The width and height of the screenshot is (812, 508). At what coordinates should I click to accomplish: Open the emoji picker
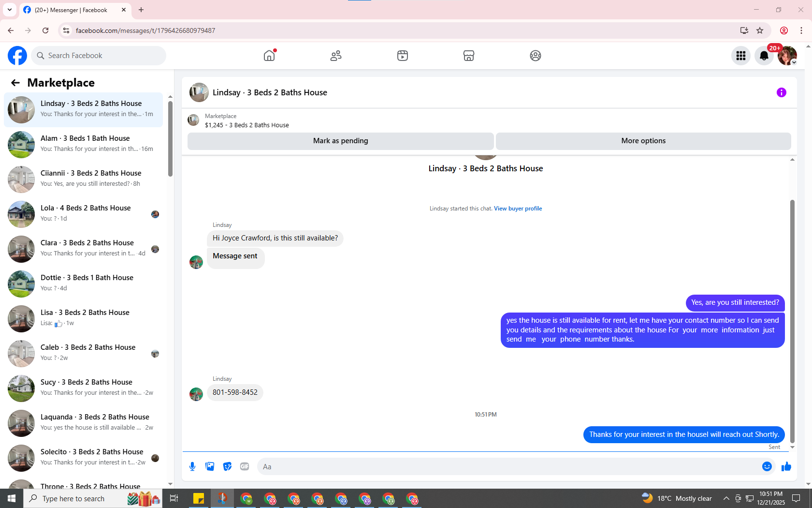(x=767, y=466)
